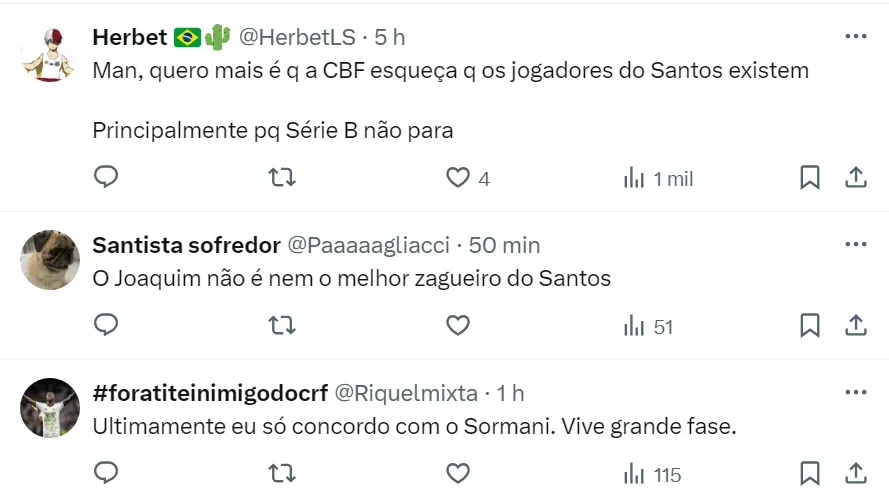Open more options on Riquelmixta's tweet
The width and height of the screenshot is (889, 499).
(855, 393)
